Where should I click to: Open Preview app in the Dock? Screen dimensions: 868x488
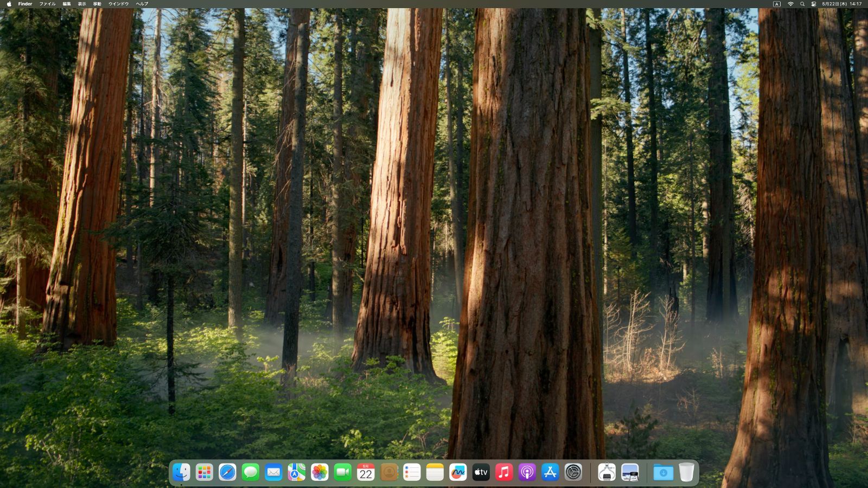click(x=630, y=472)
